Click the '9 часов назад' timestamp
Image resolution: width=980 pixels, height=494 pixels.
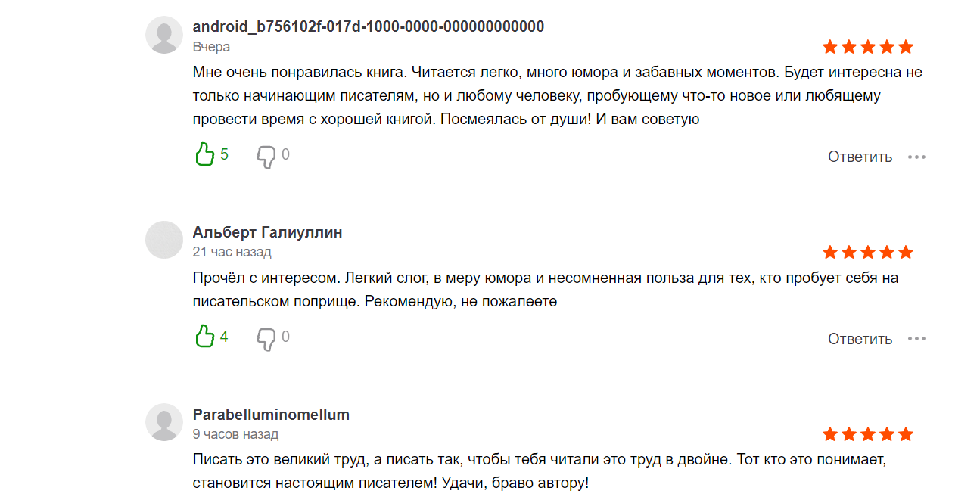pyautogui.click(x=235, y=434)
